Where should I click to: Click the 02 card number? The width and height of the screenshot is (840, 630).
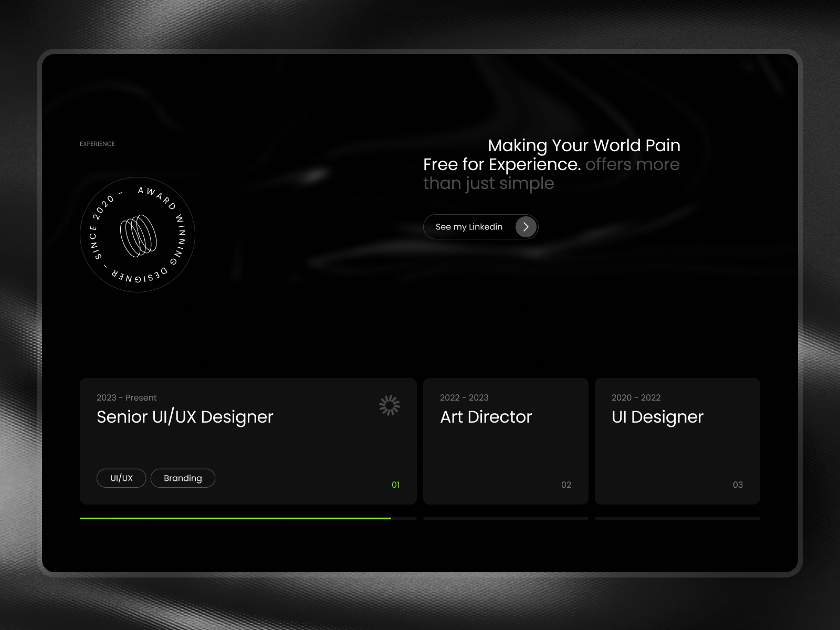coord(566,485)
